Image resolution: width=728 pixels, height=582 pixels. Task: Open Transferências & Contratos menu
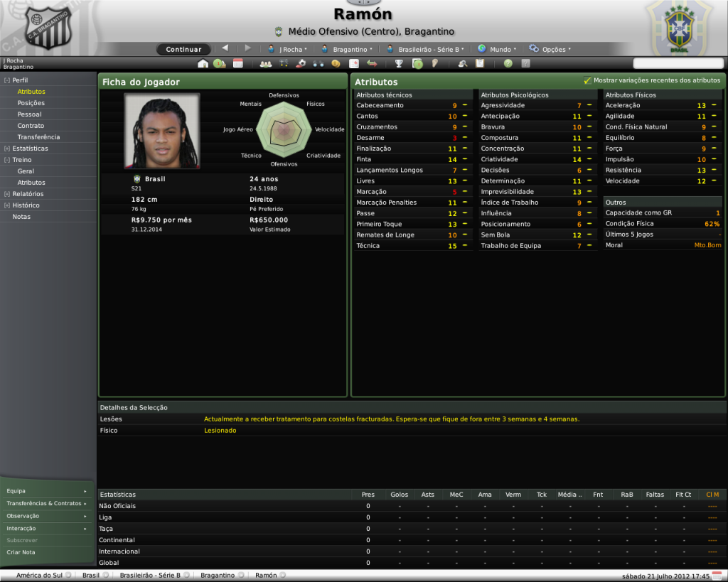pyautogui.click(x=47, y=503)
